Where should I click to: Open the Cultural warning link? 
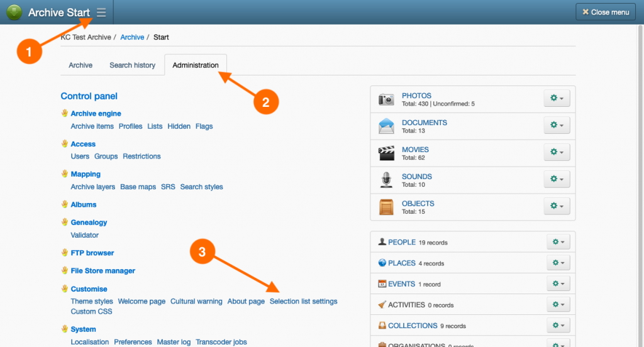click(196, 301)
